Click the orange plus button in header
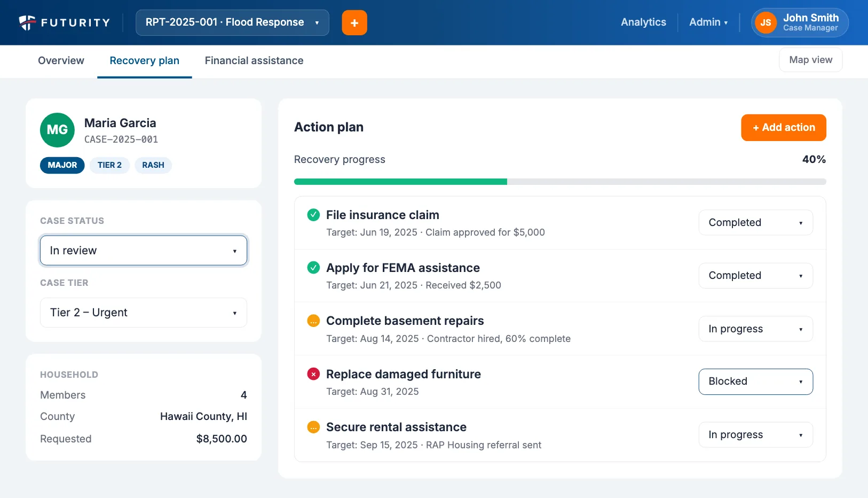 point(354,22)
